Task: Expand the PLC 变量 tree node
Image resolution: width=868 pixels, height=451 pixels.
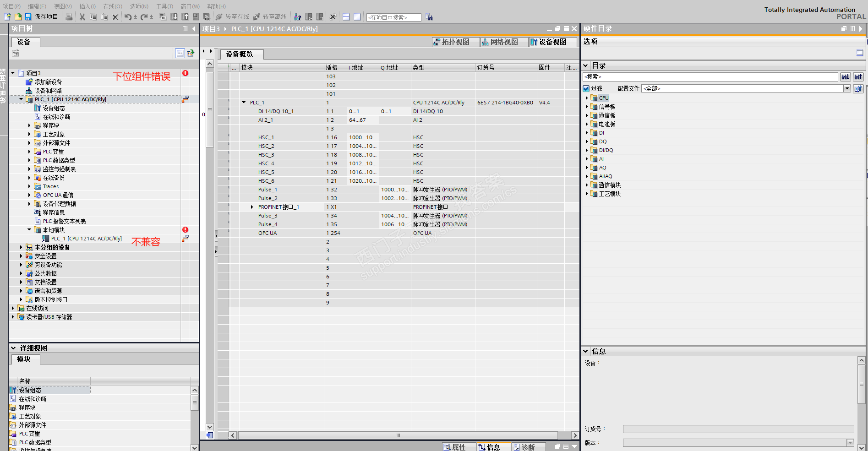Action: pyautogui.click(x=29, y=152)
